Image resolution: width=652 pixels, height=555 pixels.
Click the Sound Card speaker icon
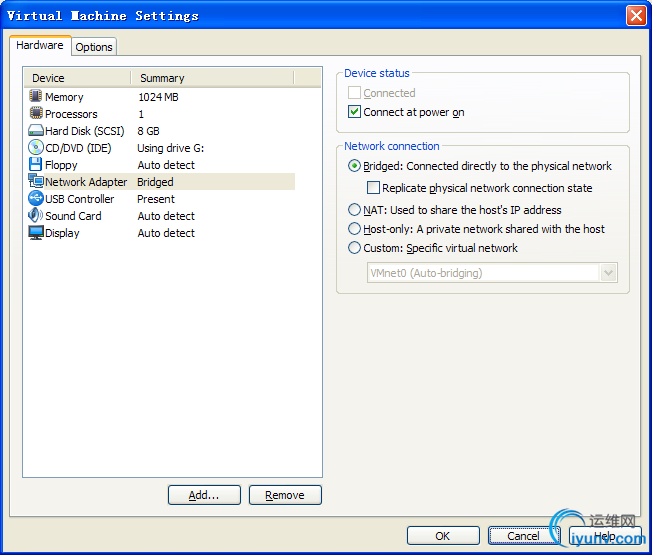point(35,215)
